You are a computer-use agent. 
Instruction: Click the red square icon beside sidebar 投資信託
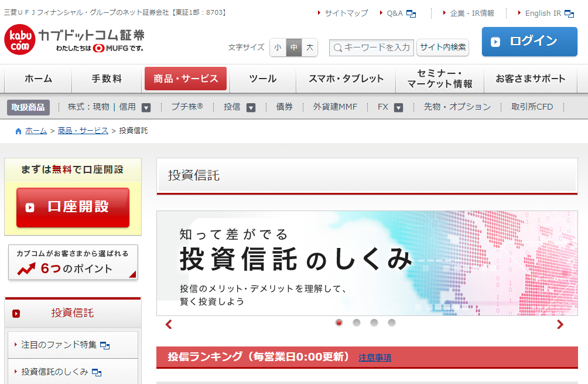pyautogui.click(x=16, y=314)
